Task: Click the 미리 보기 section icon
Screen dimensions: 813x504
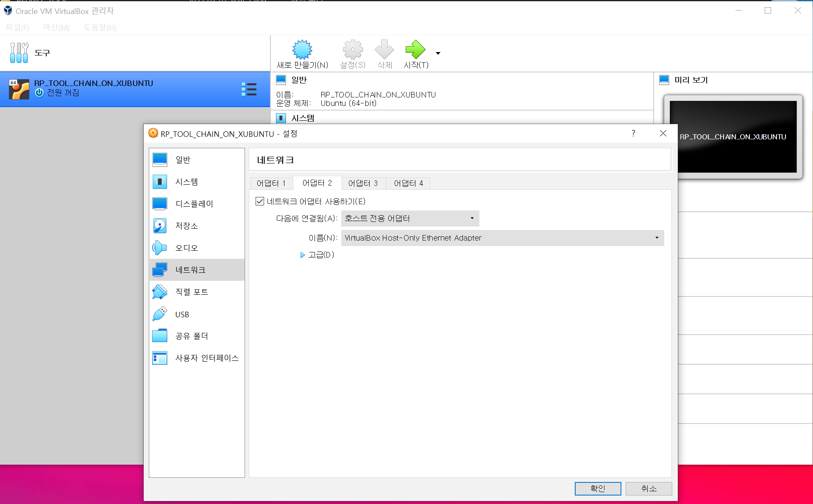Action: coord(664,80)
